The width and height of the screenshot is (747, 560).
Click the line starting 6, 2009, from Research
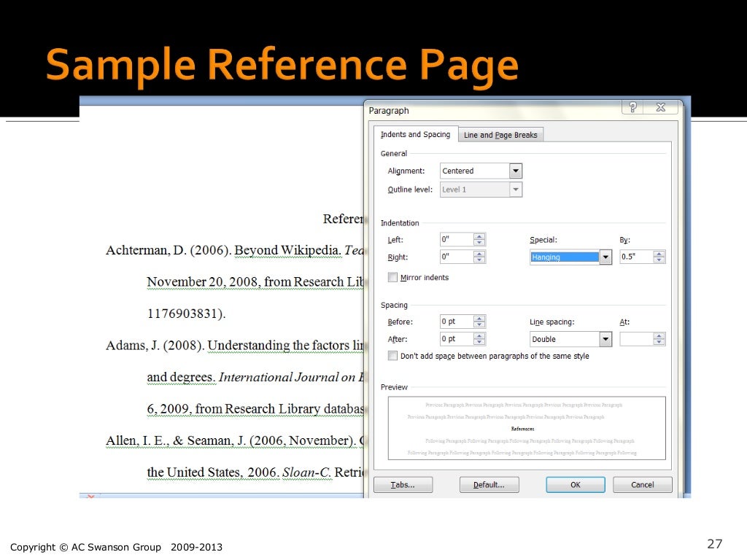[x=255, y=409]
